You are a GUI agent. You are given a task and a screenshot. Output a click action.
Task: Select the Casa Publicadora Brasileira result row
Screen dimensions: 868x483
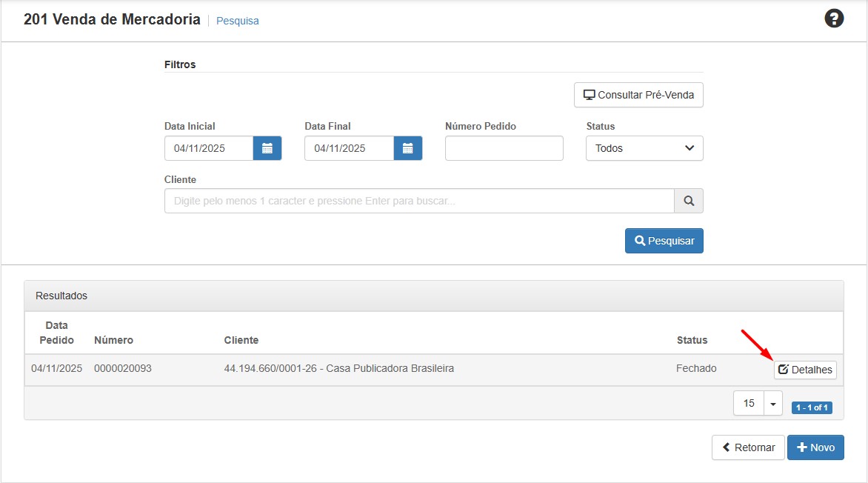pos(338,368)
